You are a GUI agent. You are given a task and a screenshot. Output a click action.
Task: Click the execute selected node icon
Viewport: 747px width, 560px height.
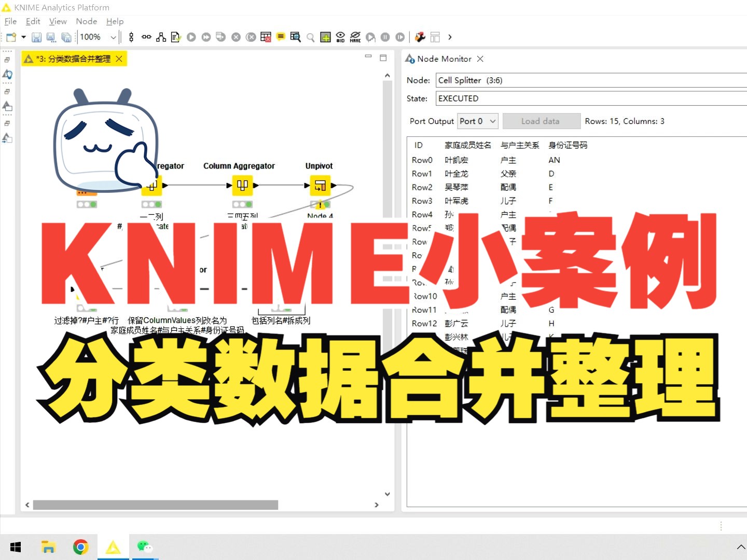tap(191, 37)
